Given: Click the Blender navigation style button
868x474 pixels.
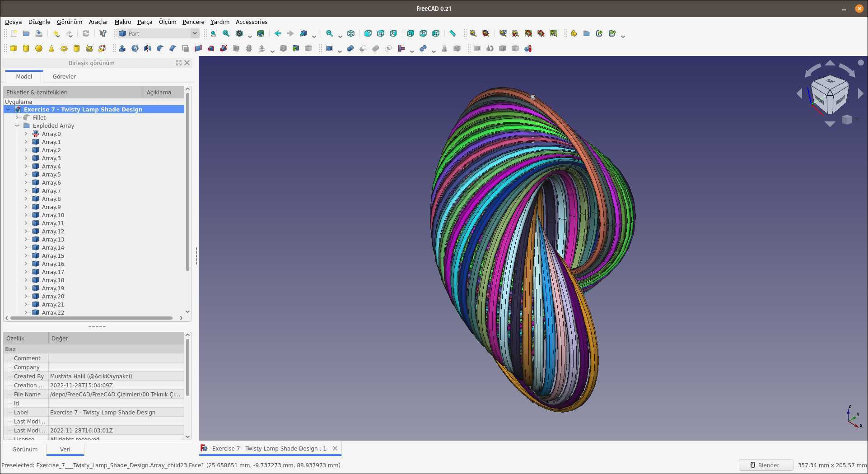Looking at the screenshot, I should [765, 465].
